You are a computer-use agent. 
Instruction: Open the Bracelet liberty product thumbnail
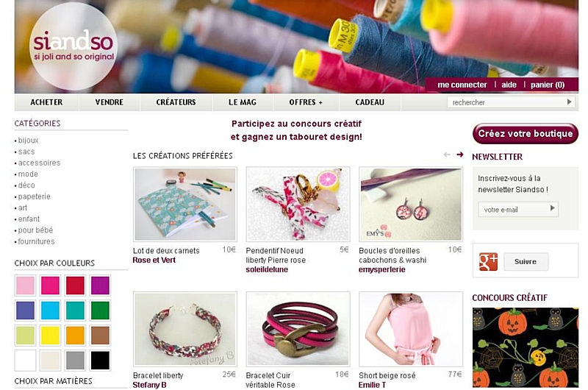(x=185, y=329)
